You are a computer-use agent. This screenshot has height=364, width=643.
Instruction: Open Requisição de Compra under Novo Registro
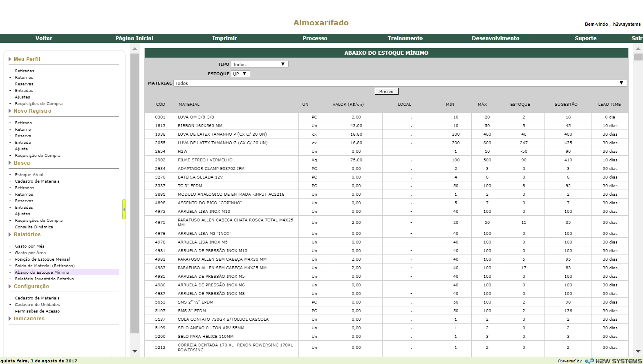click(x=38, y=156)
